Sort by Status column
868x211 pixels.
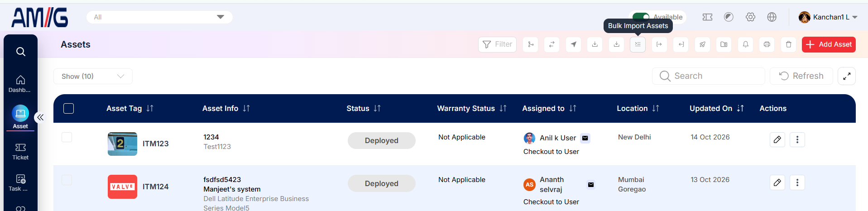pyautogui.click(x=377, y=109)
